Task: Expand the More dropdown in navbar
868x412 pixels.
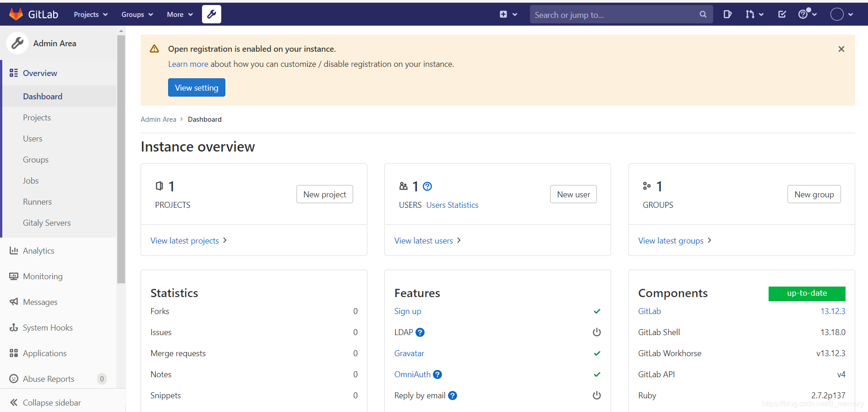Action: [180, 15]
